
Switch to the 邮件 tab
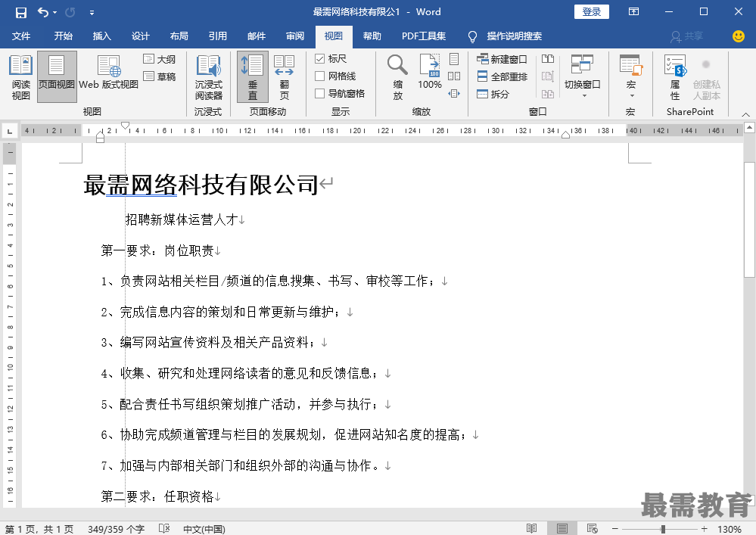click(256, 36)
